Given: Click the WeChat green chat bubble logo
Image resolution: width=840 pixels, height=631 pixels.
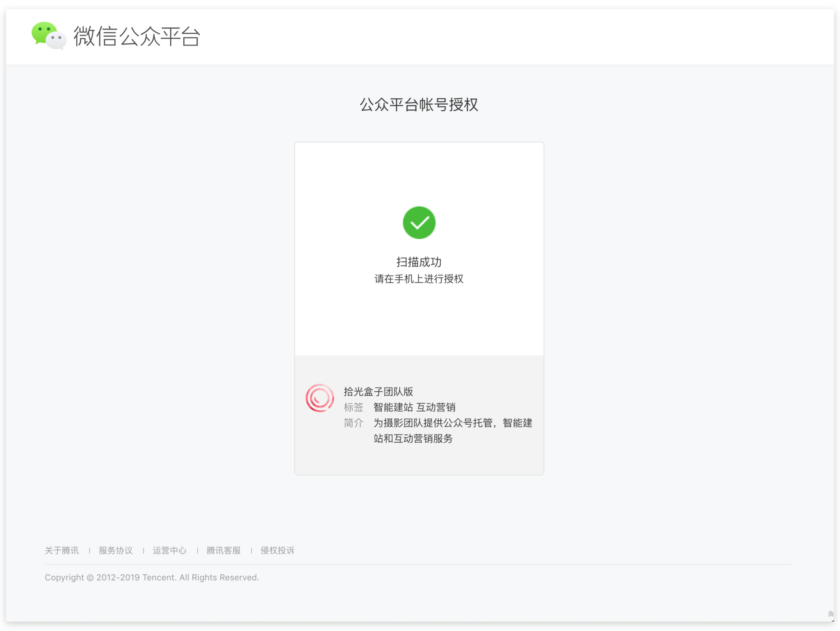Looking at the screenshot, I should pos(48,36).
